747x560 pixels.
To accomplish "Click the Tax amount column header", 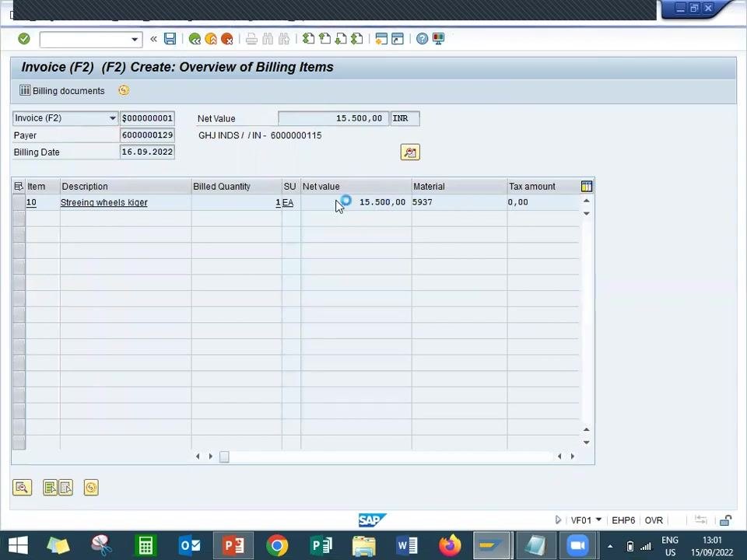I will pos(544,186).
